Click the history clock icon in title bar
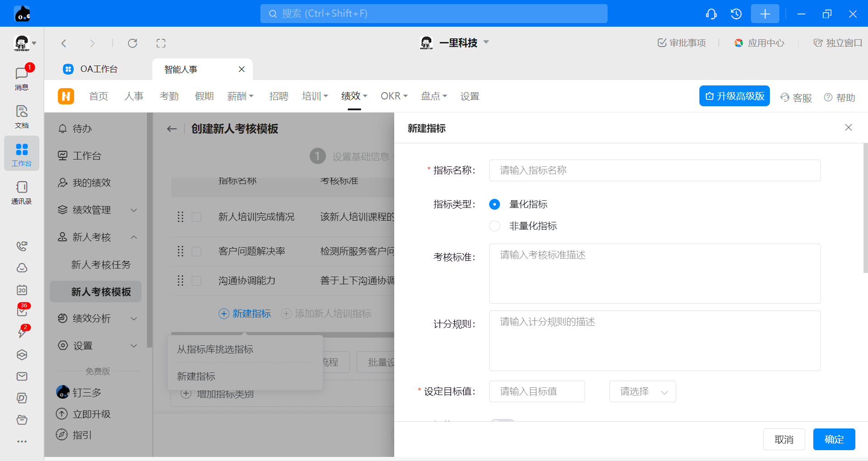This screenshot has width=868, height=461. click(736, 14)
